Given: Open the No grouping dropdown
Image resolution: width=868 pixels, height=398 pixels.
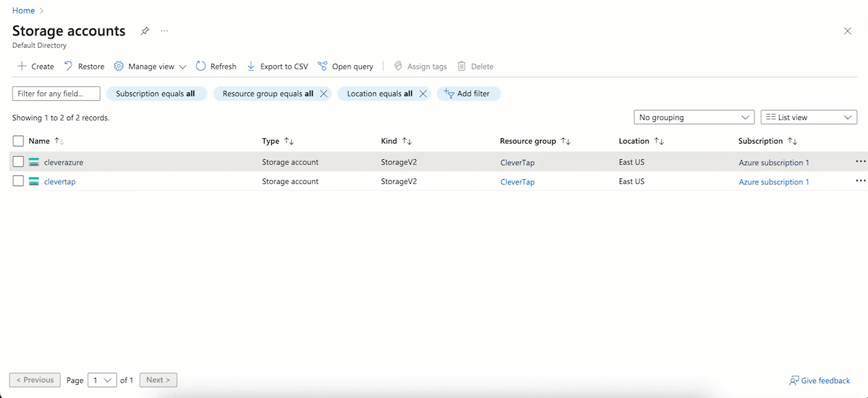Looking at the screenshot, I should [x=693, y=117].
